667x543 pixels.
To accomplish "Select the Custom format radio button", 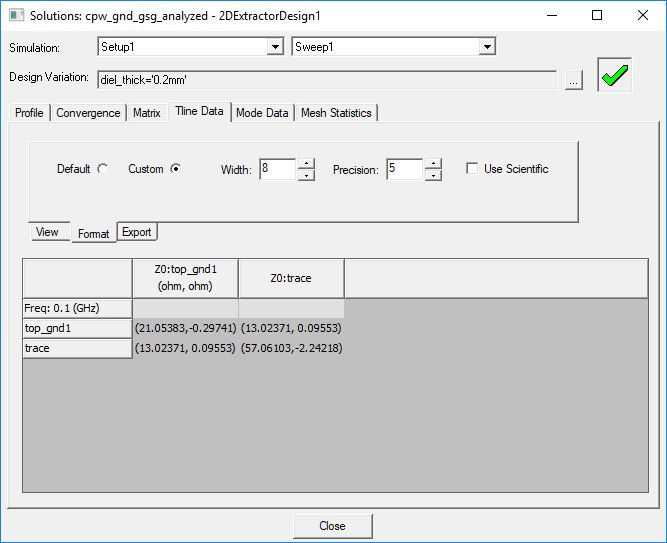I will pos(175,169).
